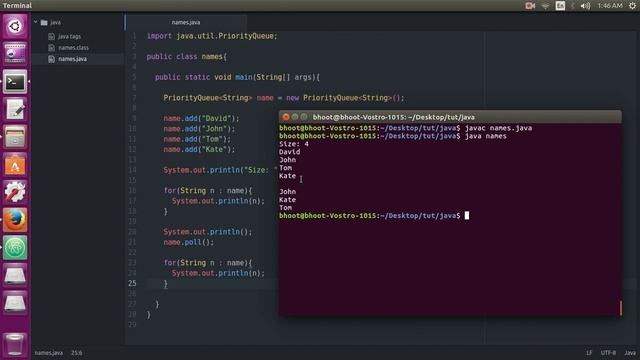Open System Settings wrench-and-gear icon

[x=15, y=192]
